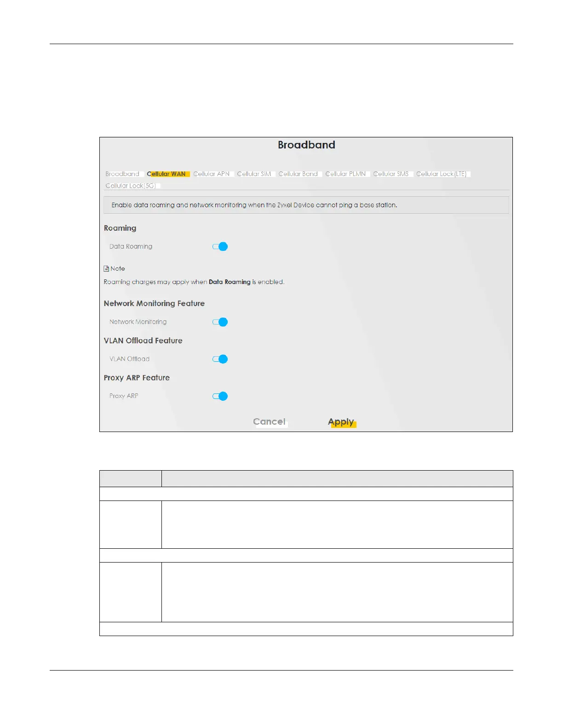Screen dimensions: 563x728
Task: Open the Broadband tab
Action: coord(122,174)
